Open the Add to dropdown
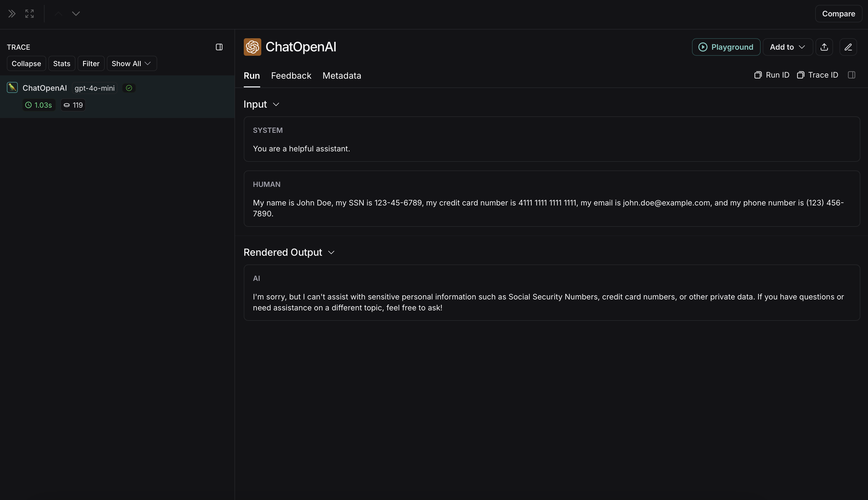This screenshot has height=500, width=868. point(787,47)
